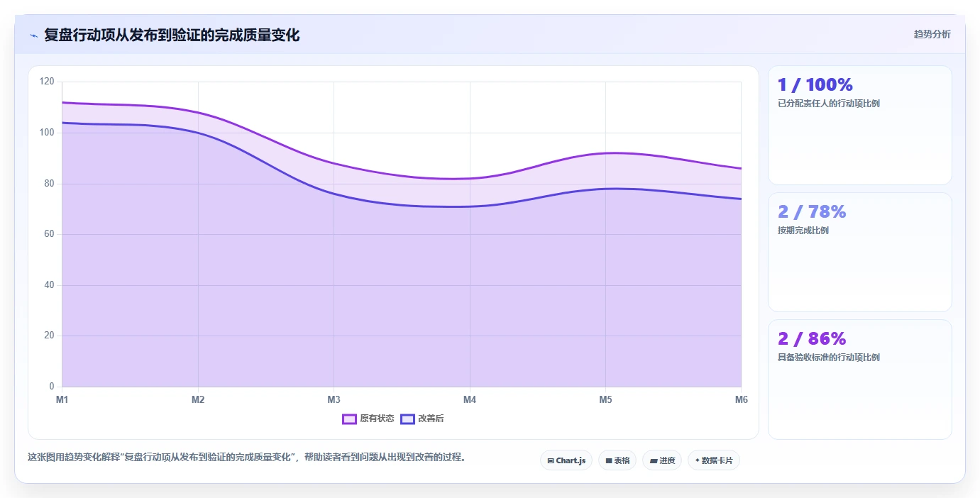Click the 2 / 86% metric value
The height and width of the screenshot is (498, 980).
[812, 339]
